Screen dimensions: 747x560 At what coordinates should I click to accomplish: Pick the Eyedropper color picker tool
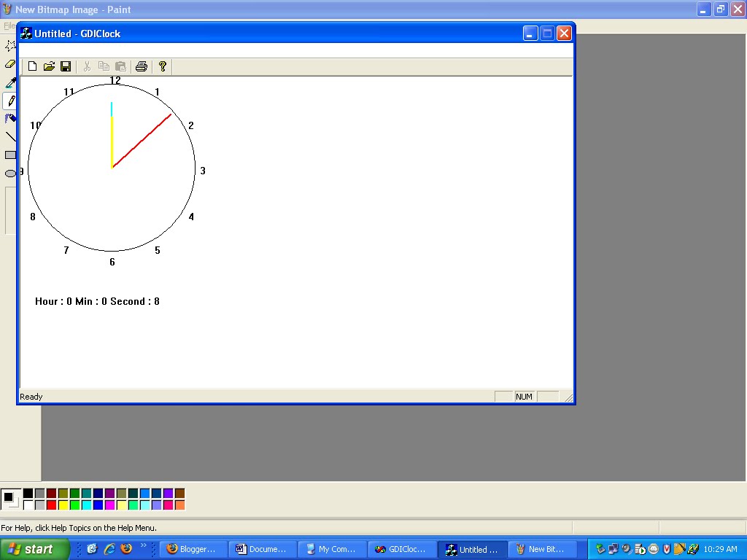click(x=9, y=82)
